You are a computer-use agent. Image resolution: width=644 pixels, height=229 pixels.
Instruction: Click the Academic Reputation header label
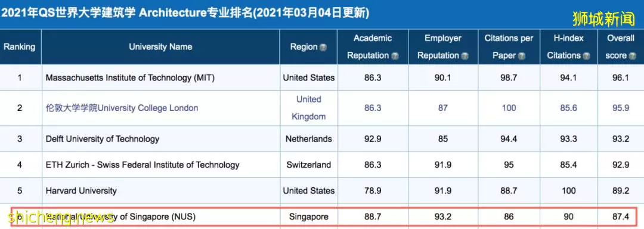pos(373,47)
